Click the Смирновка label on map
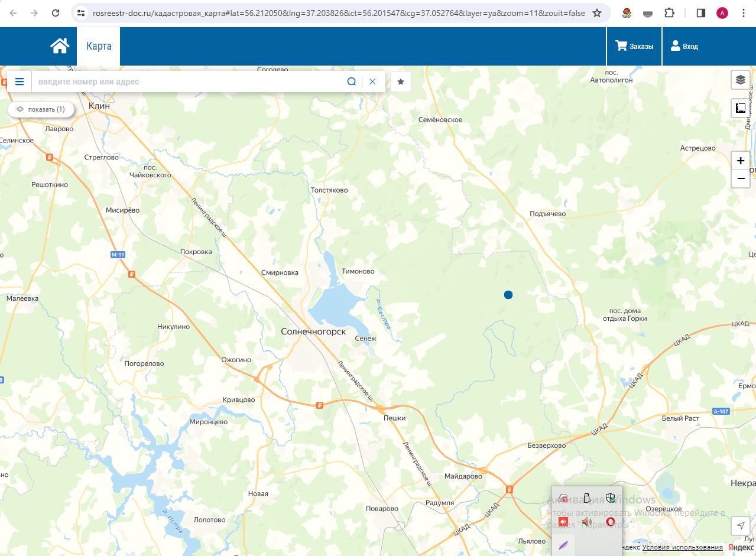Viewport: 756px width, 556px height. (280, 272)
